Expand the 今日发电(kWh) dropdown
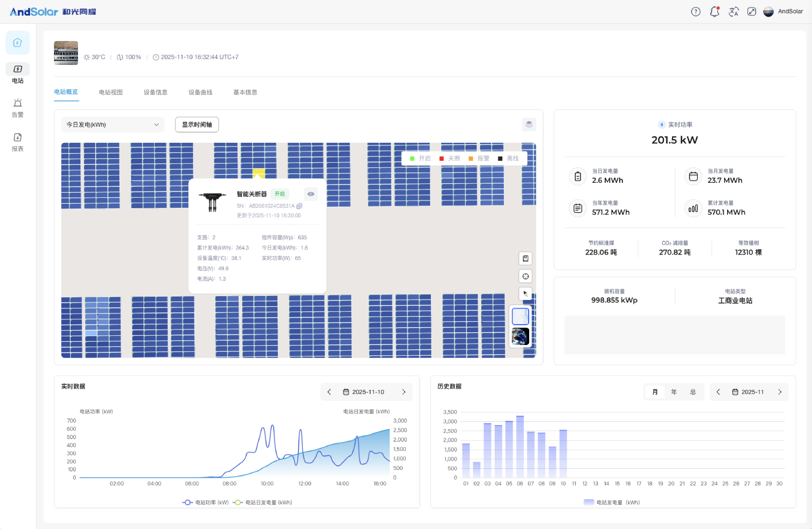812x529 pixels. 113,125
